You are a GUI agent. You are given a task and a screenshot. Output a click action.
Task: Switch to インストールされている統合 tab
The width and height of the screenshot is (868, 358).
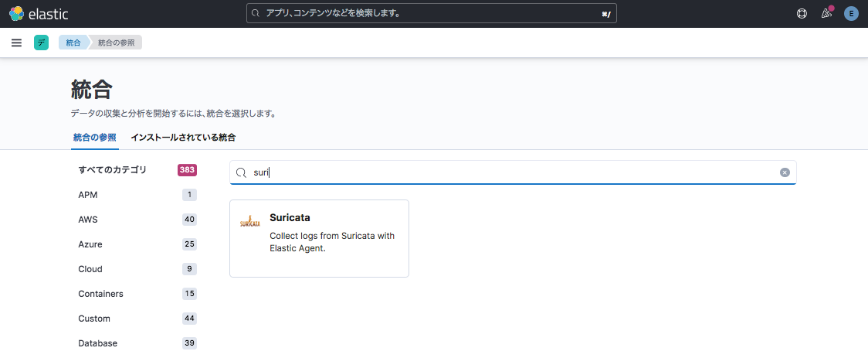click(x=183, y=138)
